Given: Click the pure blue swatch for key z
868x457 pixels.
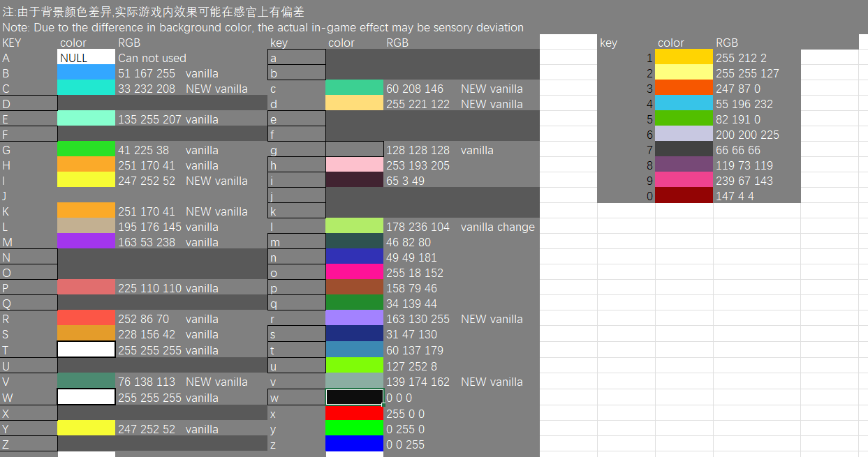Looking at the screenshot, I should pos(354,444).
